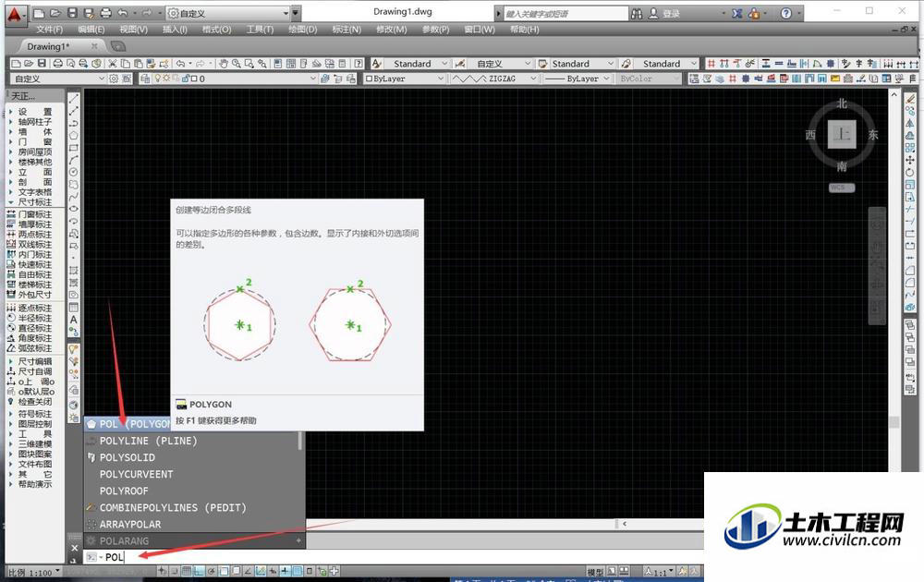Select the Ellipse tool in draw toolbar
This screenshot has height=582, width=924.
pyautogui.click(x=74, y=209)
